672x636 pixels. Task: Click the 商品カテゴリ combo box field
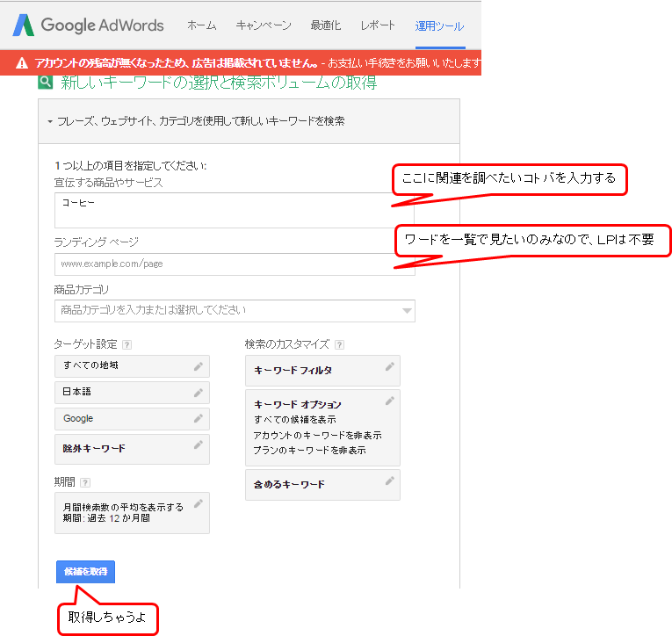coord(235,311)
